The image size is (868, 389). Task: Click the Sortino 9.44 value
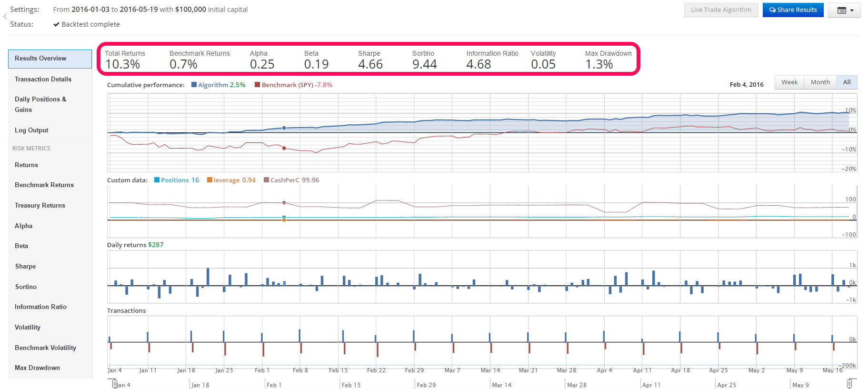(x=425, y=64)
